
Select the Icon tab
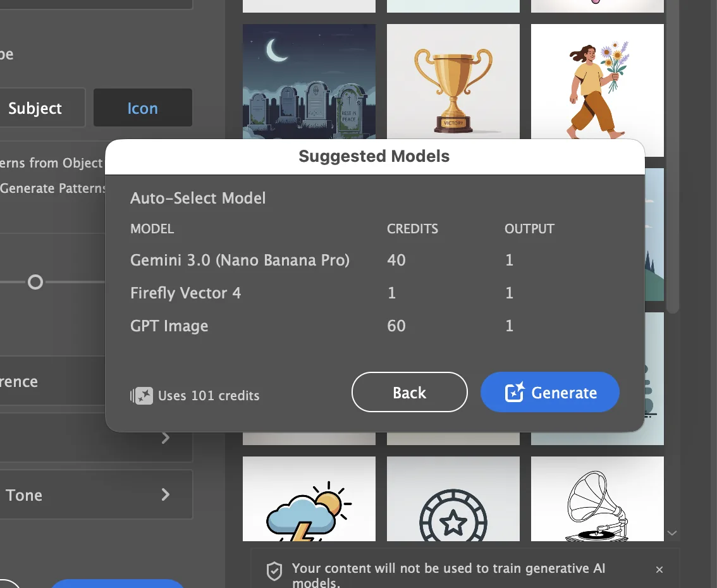pyautogui.click(x=143, y=108)
